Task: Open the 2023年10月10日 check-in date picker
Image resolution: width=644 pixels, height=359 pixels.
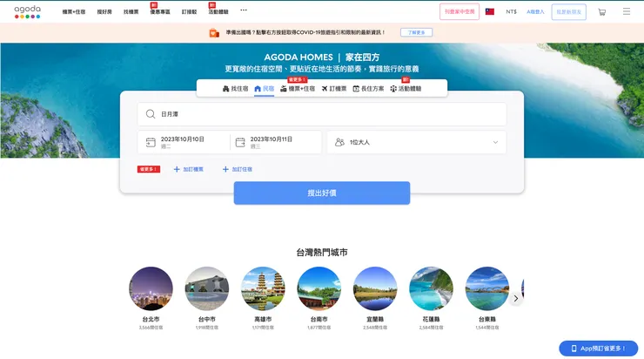Action: (184, 142)
